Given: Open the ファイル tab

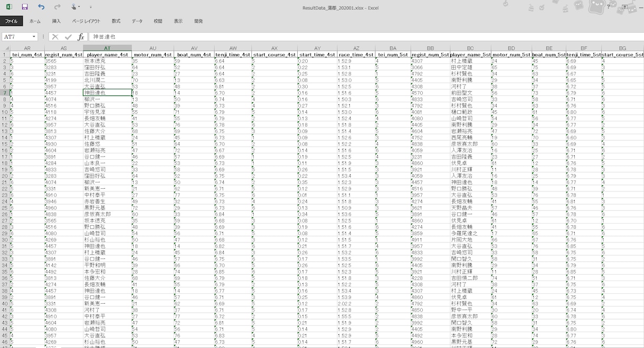Looking at the screenshot, I should (11, 21).
